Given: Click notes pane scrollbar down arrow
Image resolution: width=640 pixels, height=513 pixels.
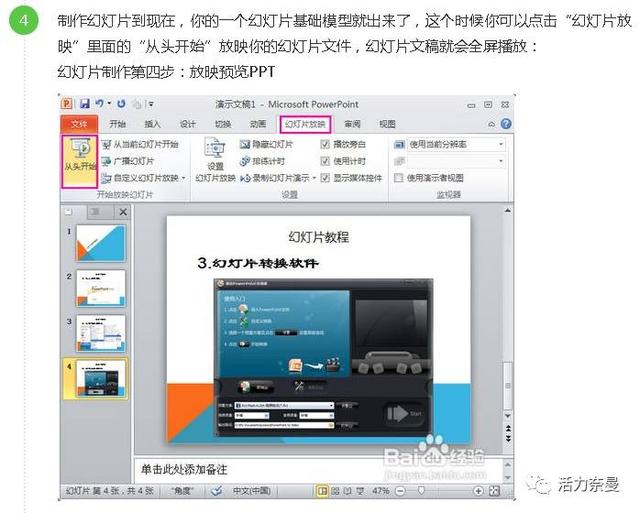Looking at the screenshot, I should click(508, 477).
